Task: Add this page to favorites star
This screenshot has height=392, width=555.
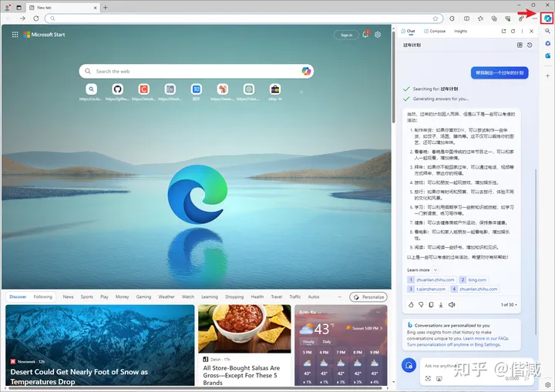Action: click(x=436, y=18)
